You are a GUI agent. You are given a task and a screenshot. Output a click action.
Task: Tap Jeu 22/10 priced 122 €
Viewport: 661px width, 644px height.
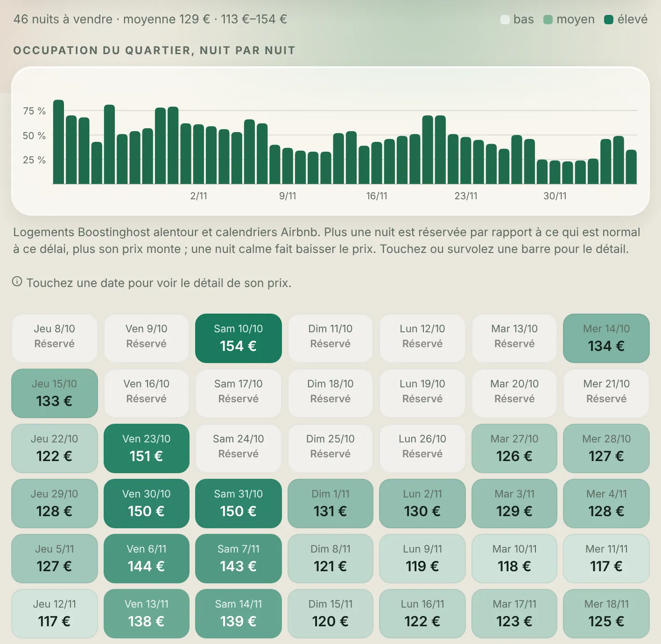pos(55,448)
